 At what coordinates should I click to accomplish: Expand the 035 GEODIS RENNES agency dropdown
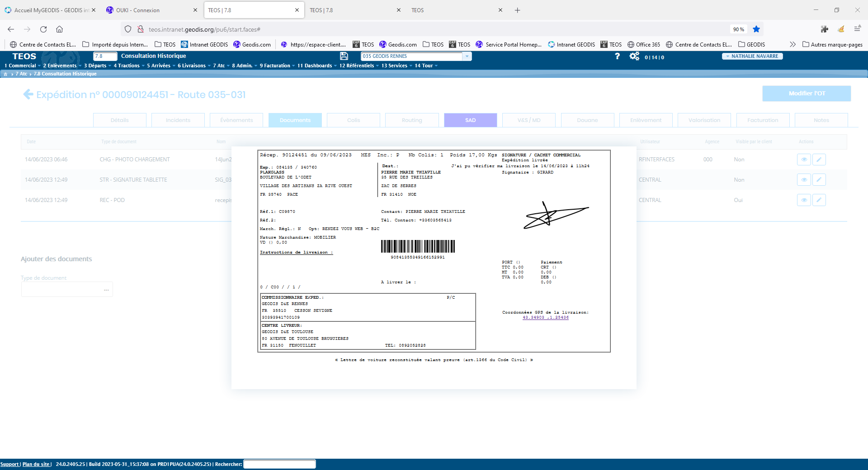coord(467,56)
